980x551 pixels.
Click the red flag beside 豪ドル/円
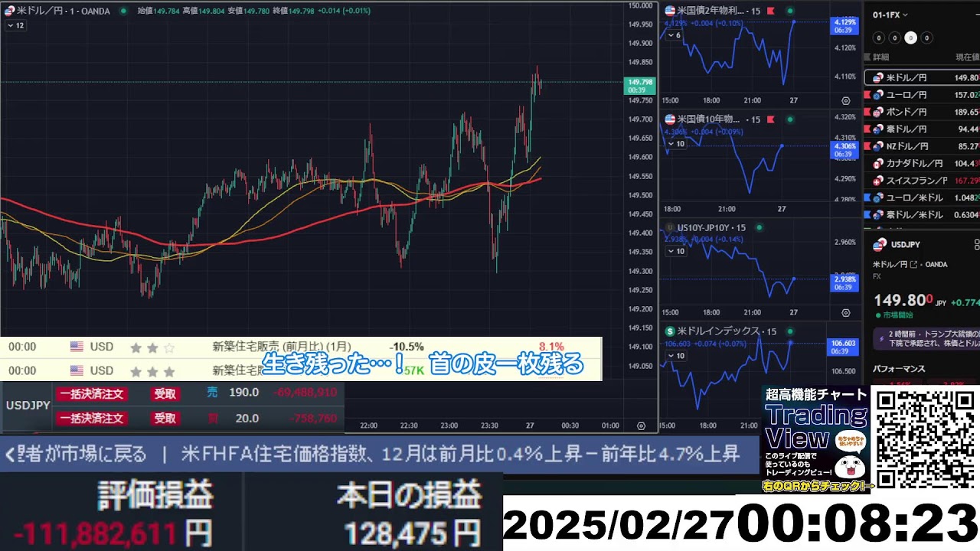[x=867, y=129]
